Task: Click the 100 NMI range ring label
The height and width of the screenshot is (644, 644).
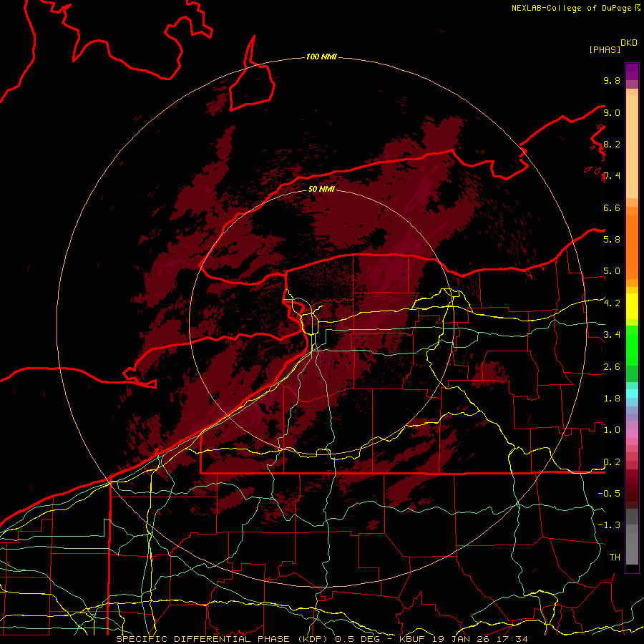Action: tap(321, 57)
